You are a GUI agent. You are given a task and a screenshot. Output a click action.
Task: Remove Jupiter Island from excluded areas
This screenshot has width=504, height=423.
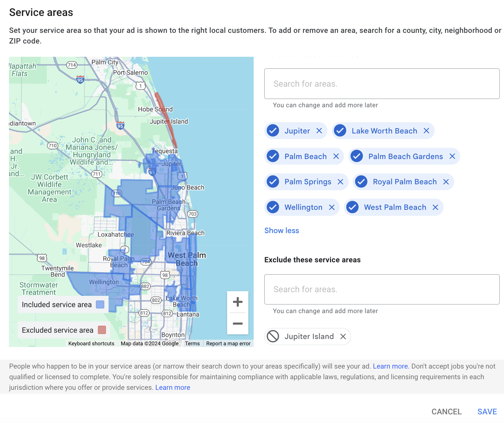tap(343, 336)
